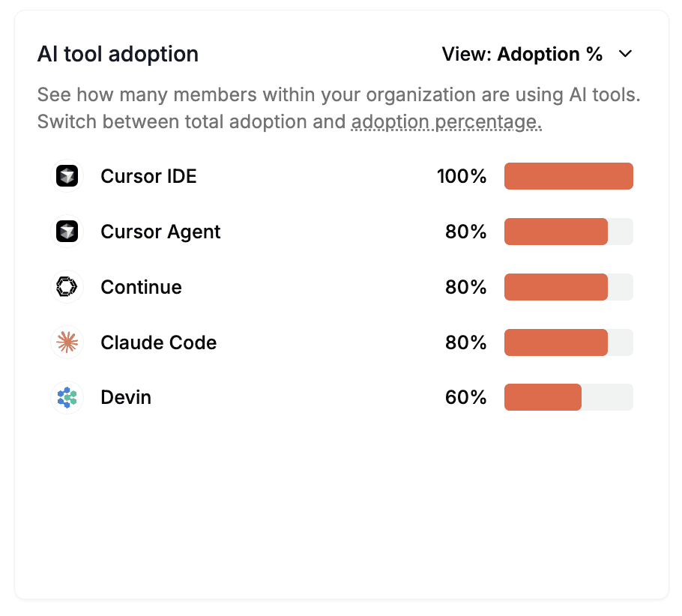Click the Continue adoption bar
Image resolution: width=682 pixels, height=616 pixels.
pyautogui.click(x=568, y=287)
